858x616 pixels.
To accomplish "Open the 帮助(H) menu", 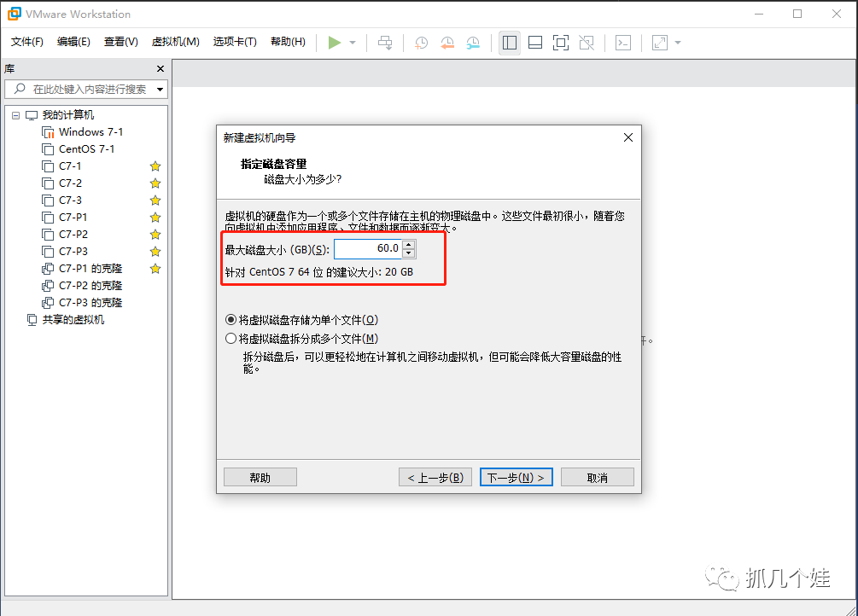I will click(288, 42).
